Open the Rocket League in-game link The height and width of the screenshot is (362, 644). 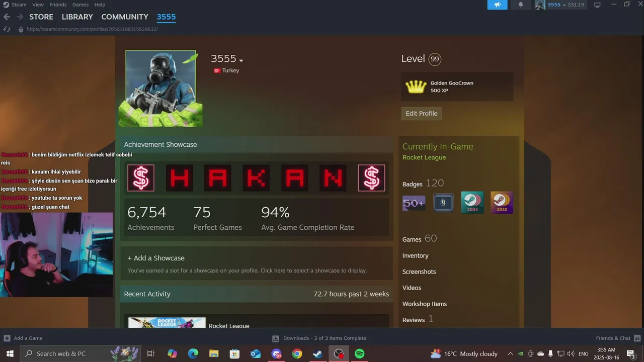pos(424,157)
